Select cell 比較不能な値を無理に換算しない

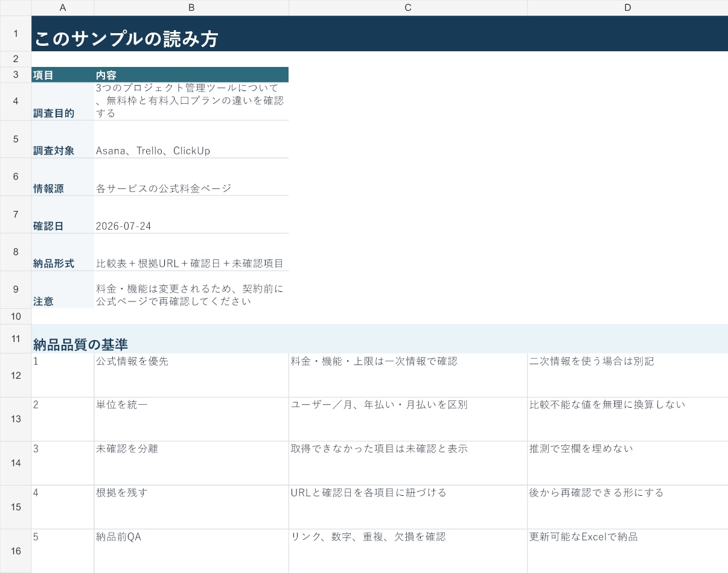click(x=628, y=419)
